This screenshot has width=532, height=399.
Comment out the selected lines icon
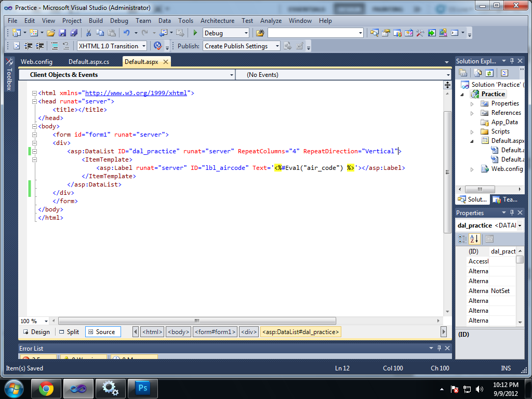click(54, 46)
